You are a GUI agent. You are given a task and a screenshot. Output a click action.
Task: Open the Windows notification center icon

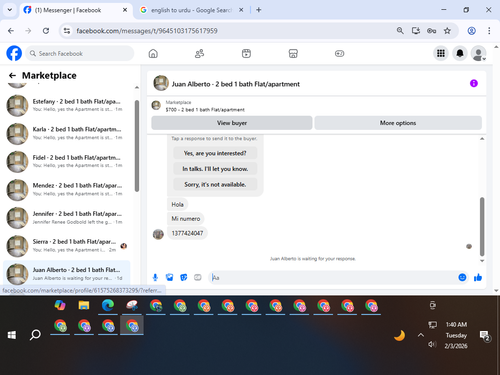coord(484,336)
